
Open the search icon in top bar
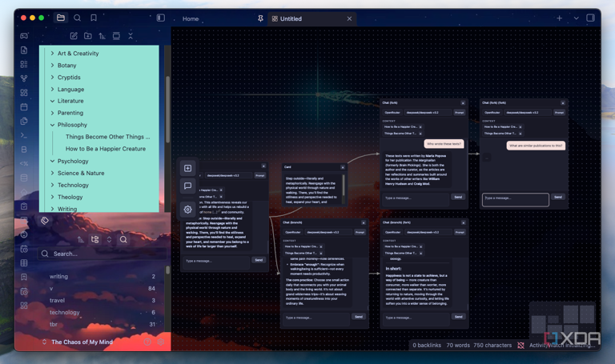coord(77,18)
